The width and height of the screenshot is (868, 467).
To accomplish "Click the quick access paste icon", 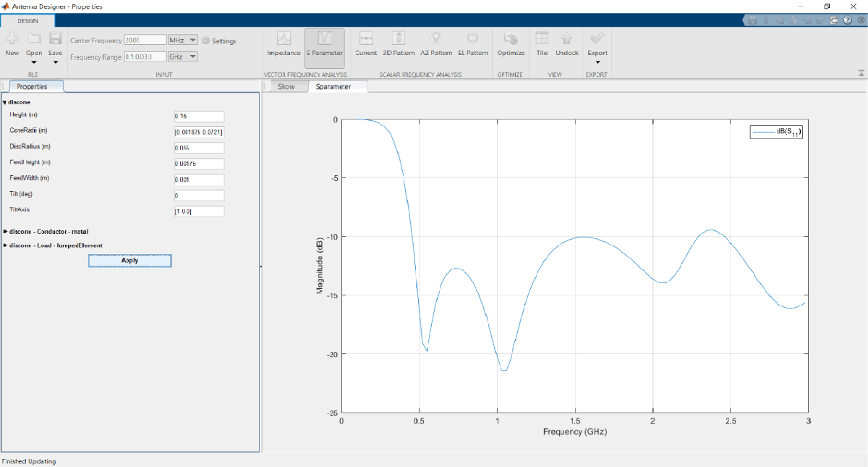I will [x=793, y=20].
